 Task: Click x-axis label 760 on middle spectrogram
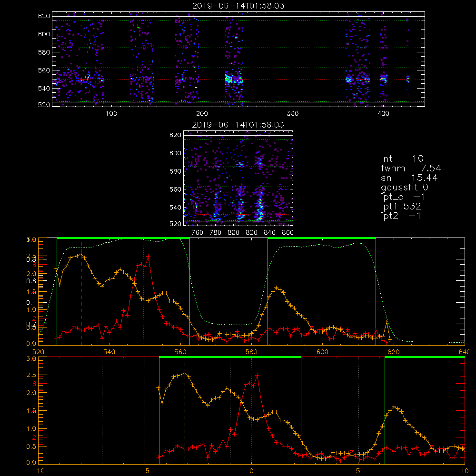[x=198, y=233]
